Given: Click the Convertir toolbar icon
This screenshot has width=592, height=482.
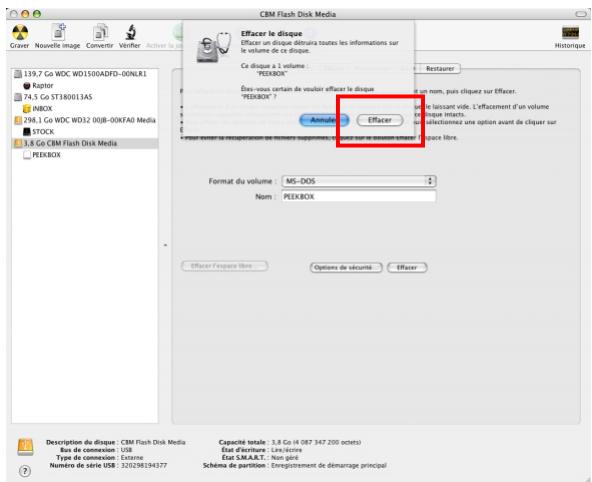Looking at the screenshot, I should [x=100, y=32].
